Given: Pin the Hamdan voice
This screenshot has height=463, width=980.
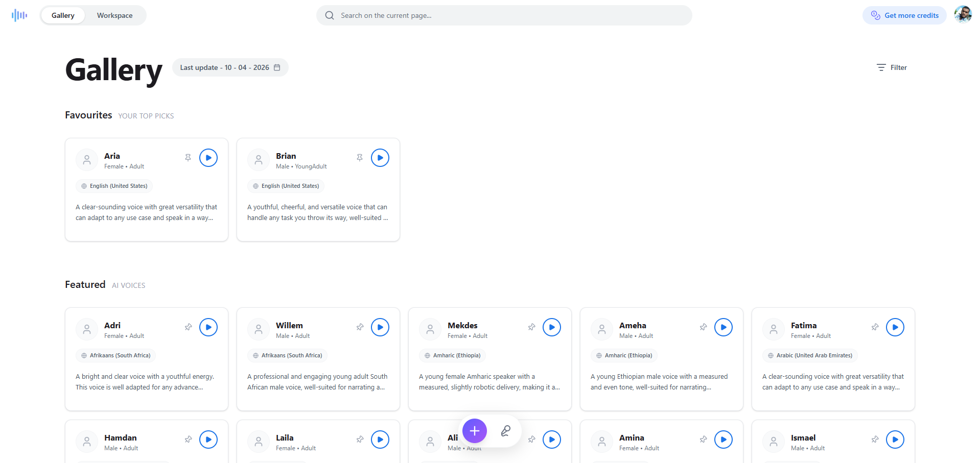Looking at the screenshot, I should pyautogui.click(x=188, y=440).
